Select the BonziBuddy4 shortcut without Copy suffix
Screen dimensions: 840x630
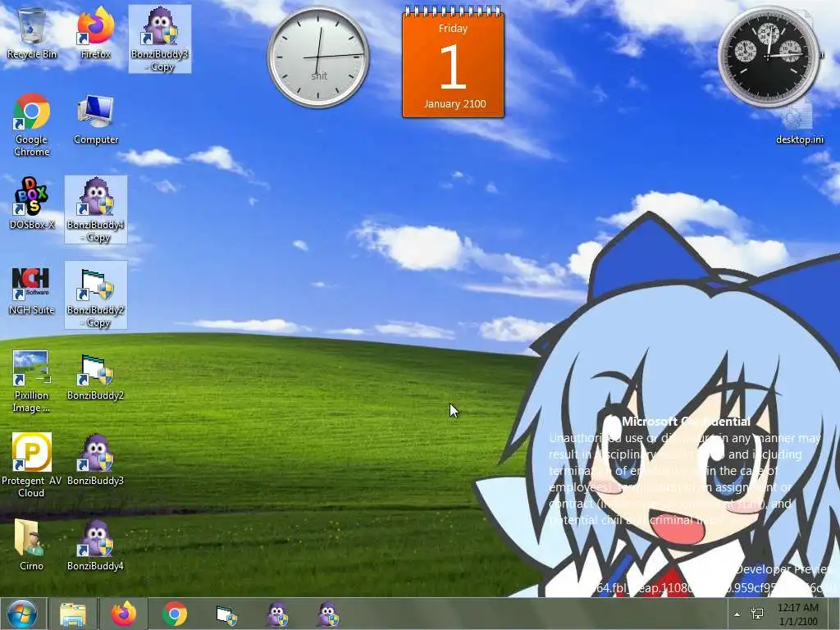96,545
